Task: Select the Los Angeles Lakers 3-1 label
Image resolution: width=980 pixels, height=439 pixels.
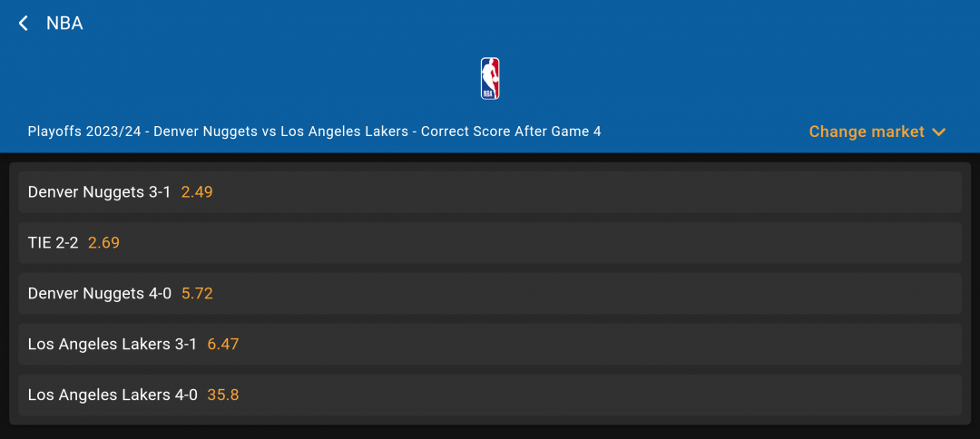Action: click(113, 344)
